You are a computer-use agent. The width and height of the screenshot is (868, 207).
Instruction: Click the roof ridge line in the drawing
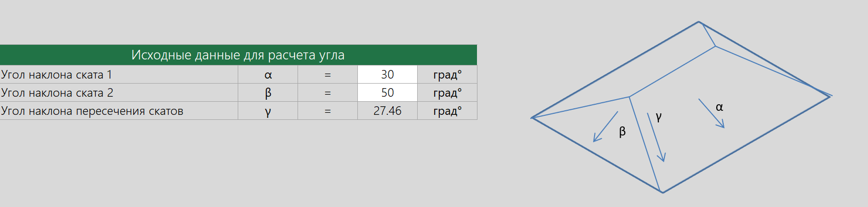pyautogui.click(x=672, y=72)
